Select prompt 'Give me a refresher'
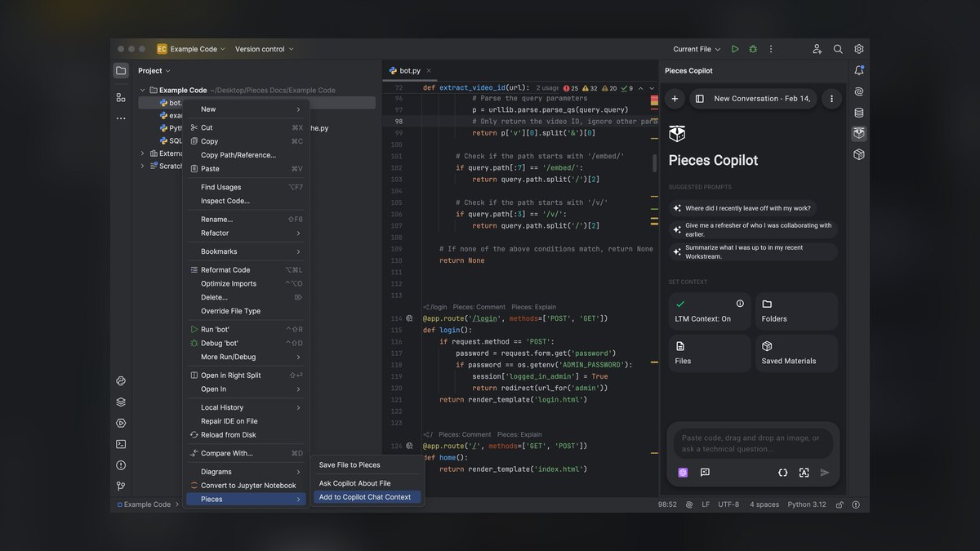The height and width of the screenshot is (551, 980). click(753, 230)
